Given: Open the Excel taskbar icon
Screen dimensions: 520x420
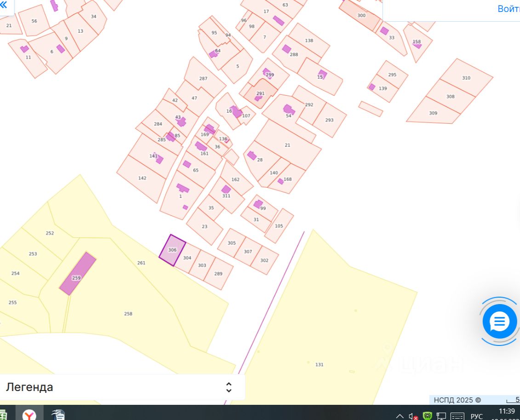Looking at the screenshot, I should 3,414.
